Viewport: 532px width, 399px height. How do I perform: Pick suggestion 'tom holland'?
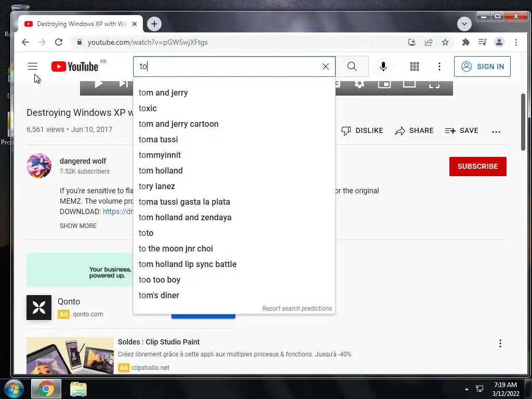click(234, 170)
